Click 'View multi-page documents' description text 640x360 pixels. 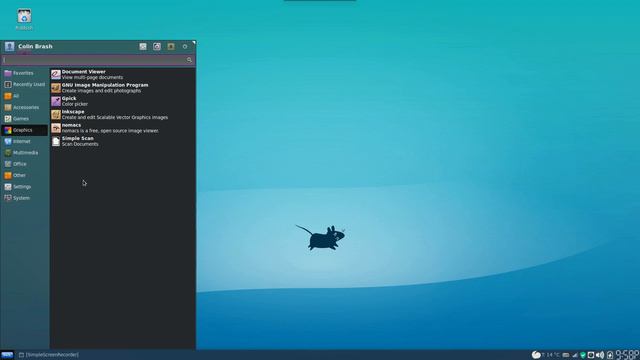pyautogui.click(x=92, y=78)
